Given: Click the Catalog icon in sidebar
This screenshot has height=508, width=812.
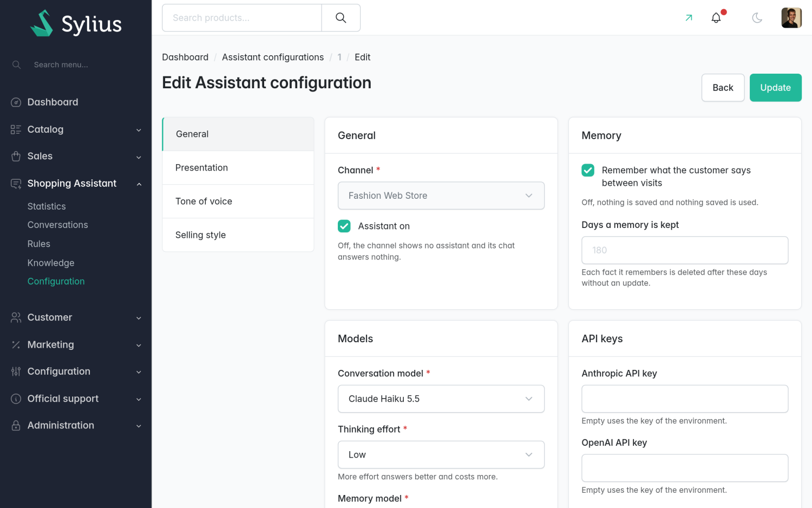Looking at the screenshot, I should pos(16,129).
